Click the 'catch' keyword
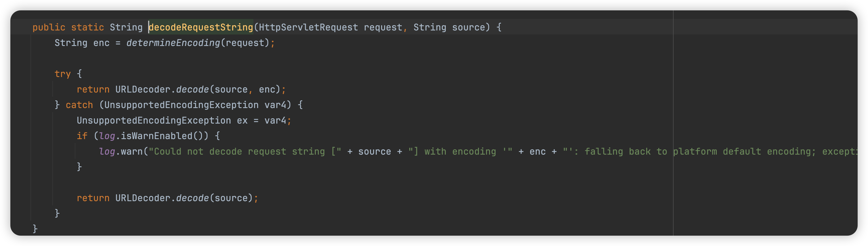This screenshot has height=246, width=868. (x=79, y=105)
